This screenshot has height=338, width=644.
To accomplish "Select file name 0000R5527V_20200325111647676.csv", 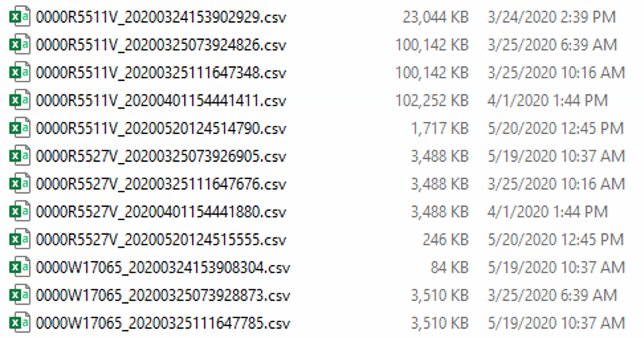I will tap(160, 184).
